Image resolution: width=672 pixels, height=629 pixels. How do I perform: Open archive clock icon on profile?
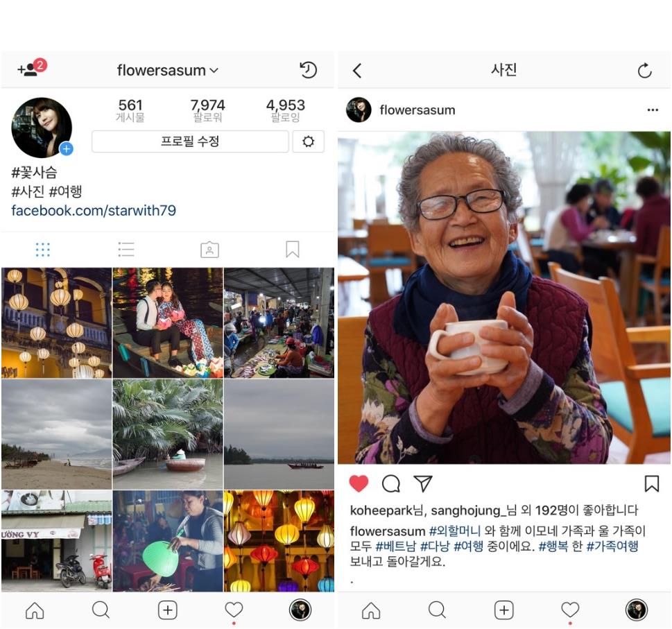coord(308,70)
